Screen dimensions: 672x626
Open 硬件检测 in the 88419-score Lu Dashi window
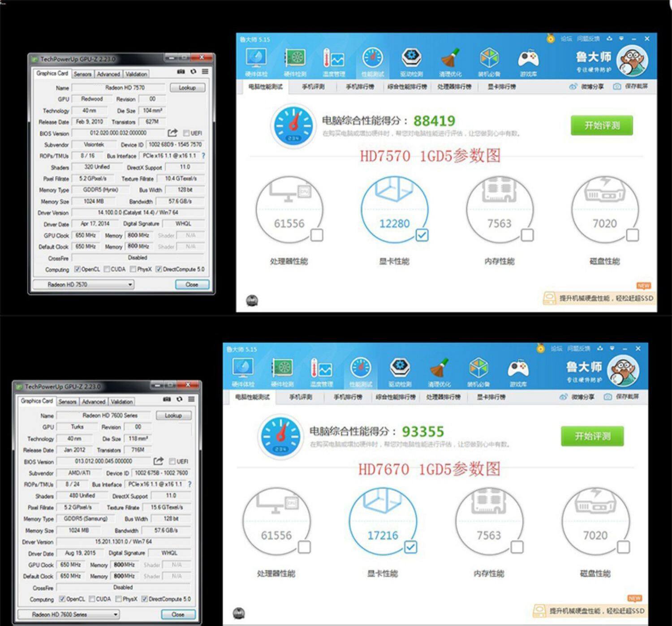point(295,62)
